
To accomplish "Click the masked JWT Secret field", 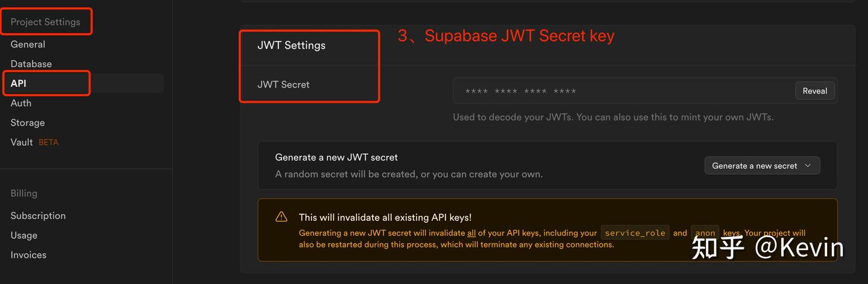I will pos(621,91).
